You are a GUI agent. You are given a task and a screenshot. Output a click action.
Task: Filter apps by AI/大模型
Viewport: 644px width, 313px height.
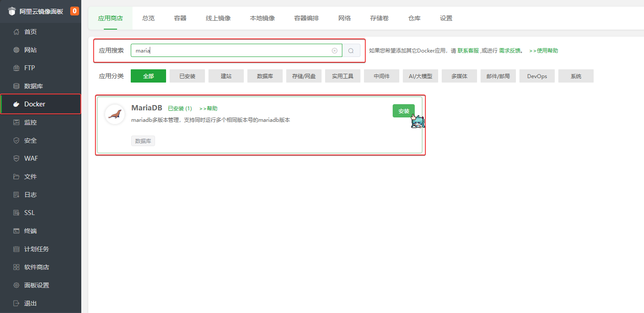point(420,76)
